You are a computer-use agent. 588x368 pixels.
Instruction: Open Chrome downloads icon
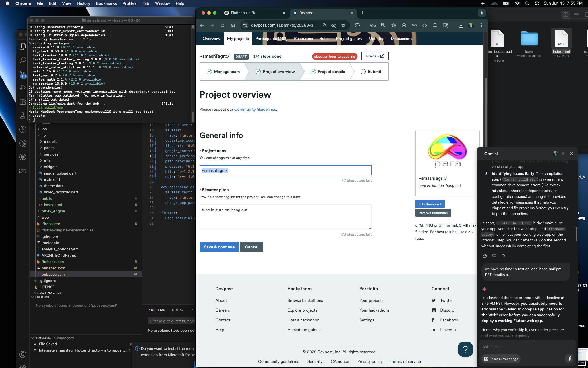coord(461,25)
